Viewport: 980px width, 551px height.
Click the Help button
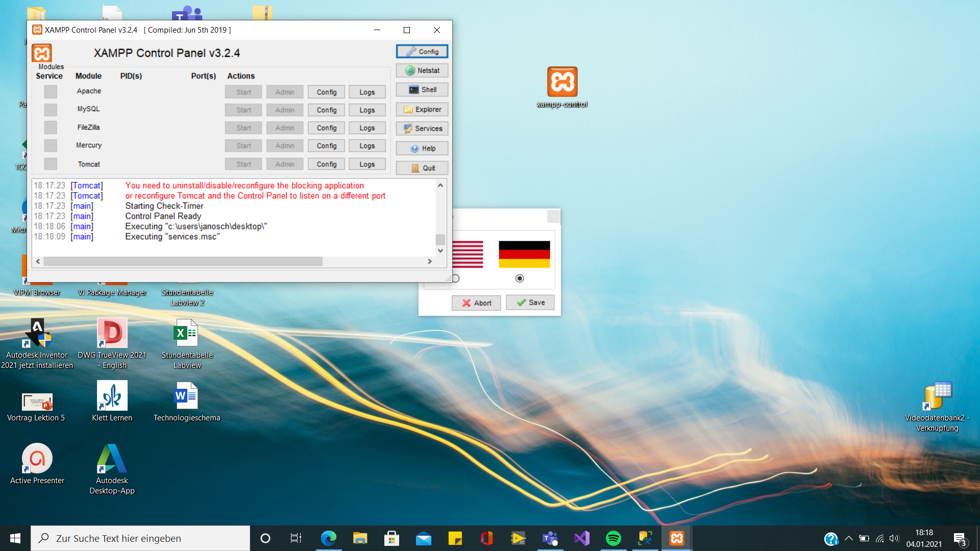(x=422, y=148)
